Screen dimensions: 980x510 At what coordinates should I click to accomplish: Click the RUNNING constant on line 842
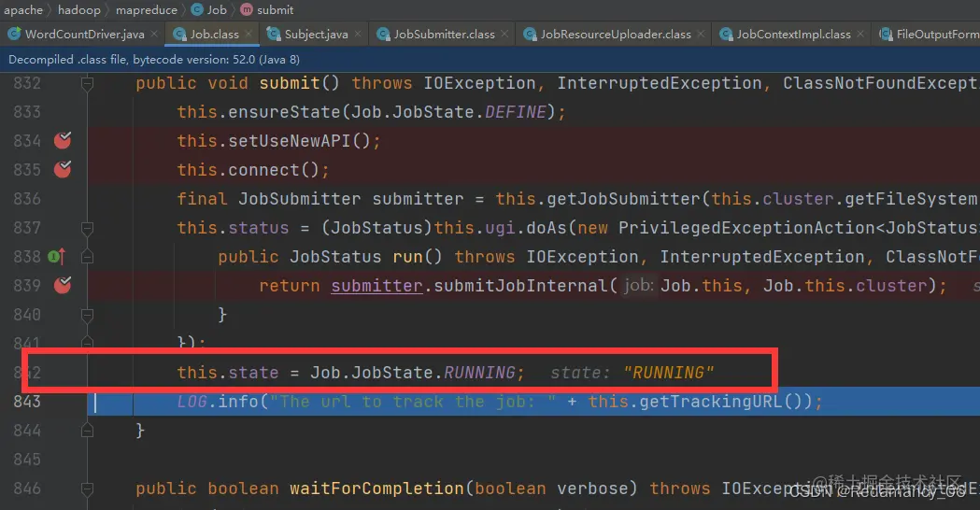479,373
